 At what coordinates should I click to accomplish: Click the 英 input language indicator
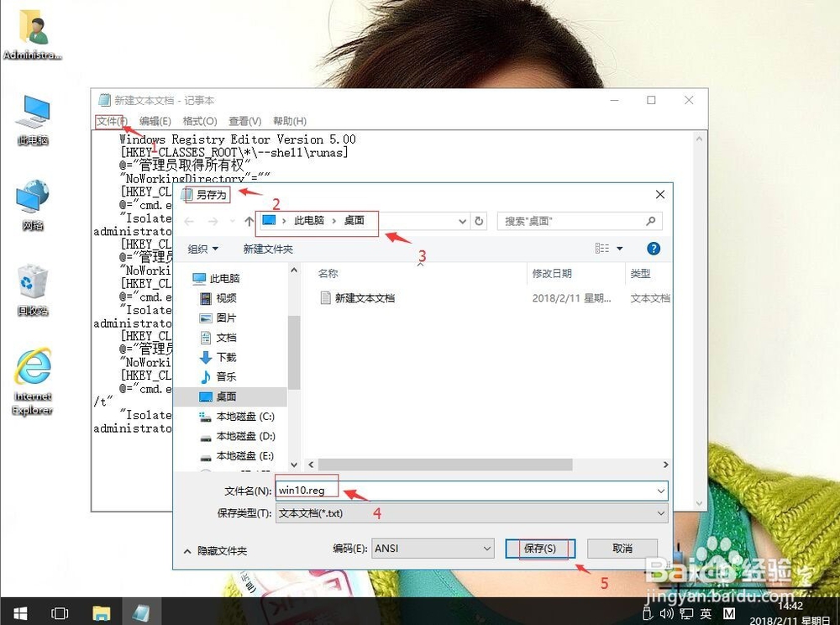click(x=706, y=613)
